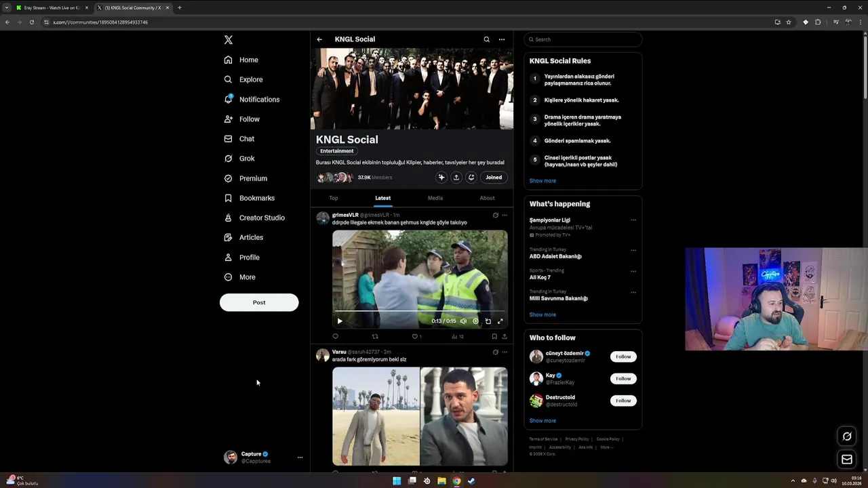Mute the video with the speaker icon

tap(463, 321)
